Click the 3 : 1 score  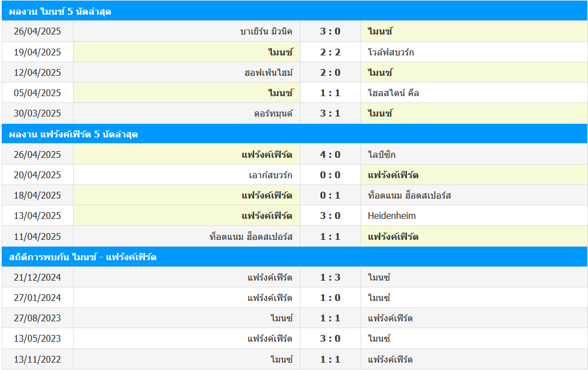[330, 113]
